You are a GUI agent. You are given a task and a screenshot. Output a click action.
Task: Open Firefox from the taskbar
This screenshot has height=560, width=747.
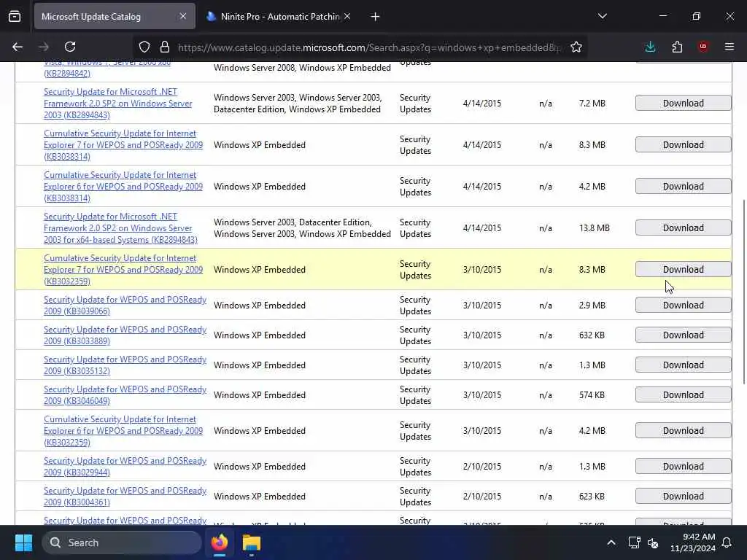[x=220, y=542]
